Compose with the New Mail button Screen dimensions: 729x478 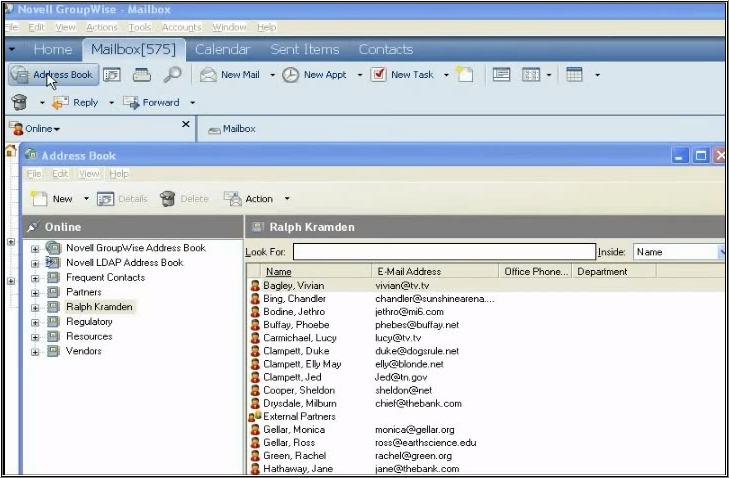(230, 75)
